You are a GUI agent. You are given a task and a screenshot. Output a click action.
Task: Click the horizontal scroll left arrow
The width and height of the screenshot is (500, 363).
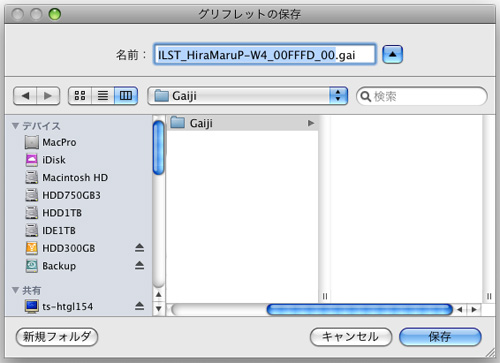(x=460, y=310)
